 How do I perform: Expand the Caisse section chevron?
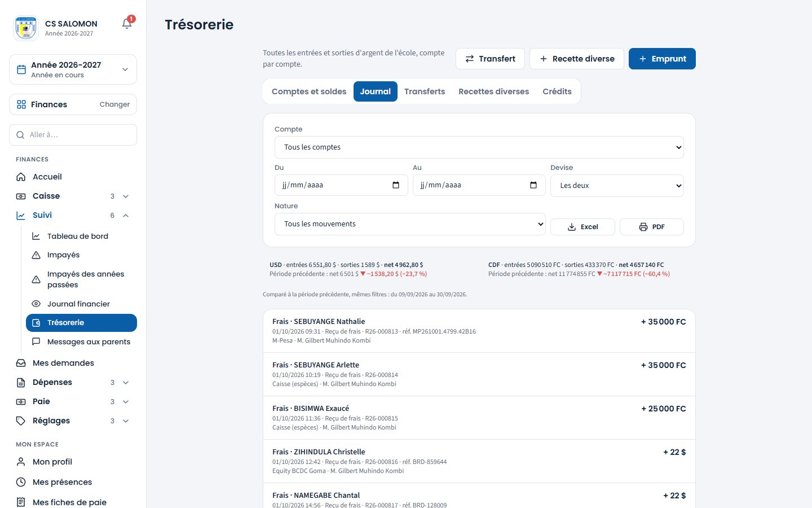126,196
